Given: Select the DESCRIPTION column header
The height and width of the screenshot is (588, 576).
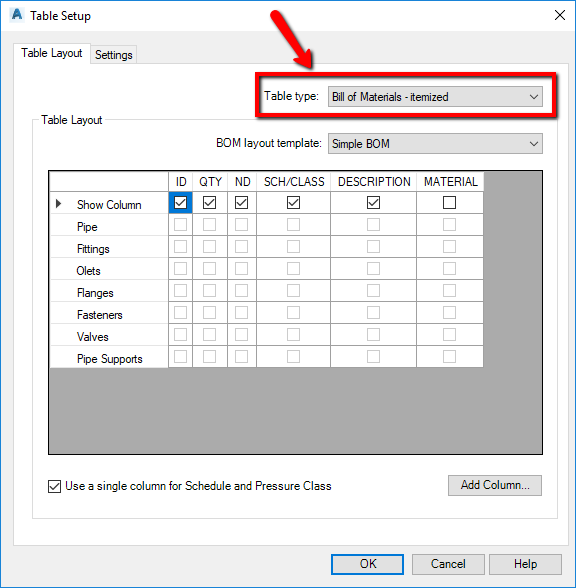Looking at the screenshot, I should [x=374, y=182].
